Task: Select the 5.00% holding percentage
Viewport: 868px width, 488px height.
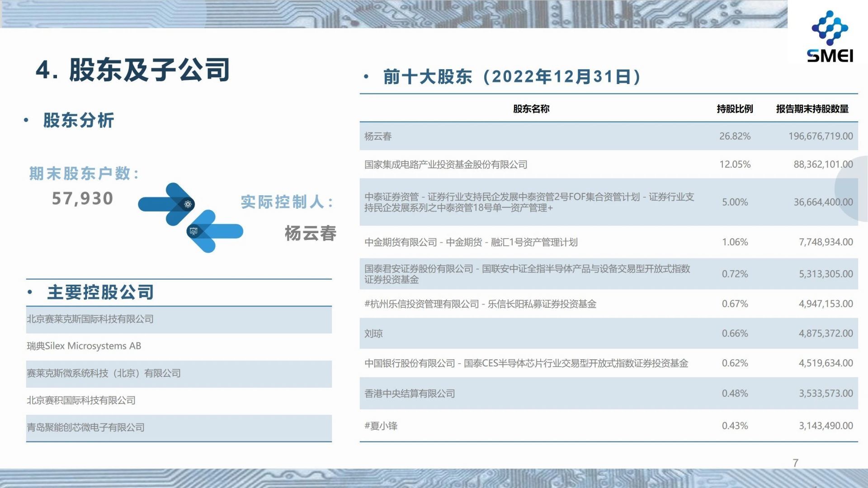Action: point(735,202)
